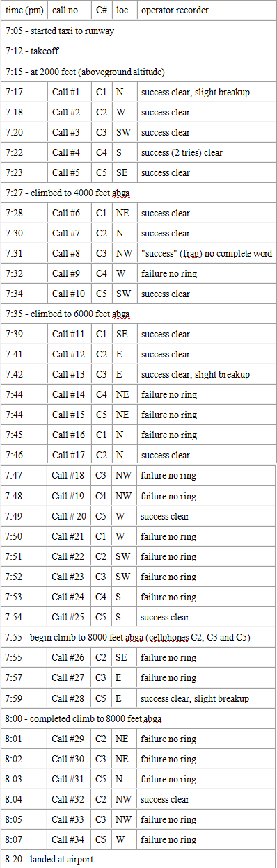Click the 'success (2 tries) clear' cell
The height and width of the screenshot is (868, 277).
coord(207,152)
